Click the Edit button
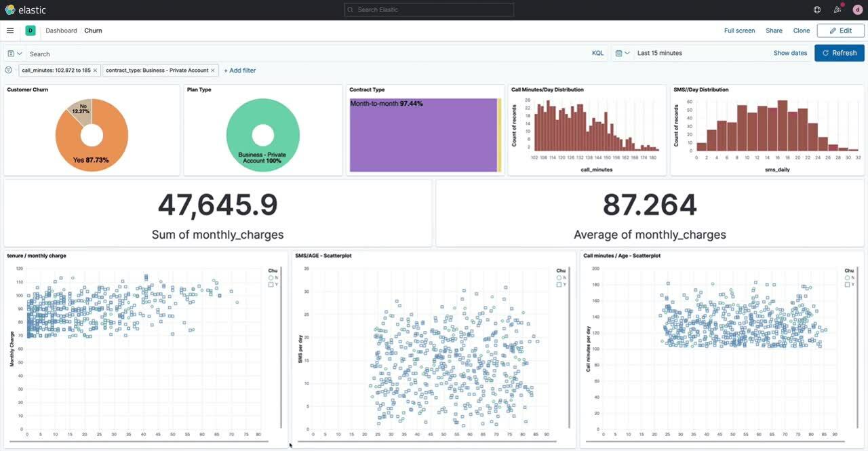Image resolution: width=868 pixels, height=451 pixels. pyautogui.click(x=841, y=31)
